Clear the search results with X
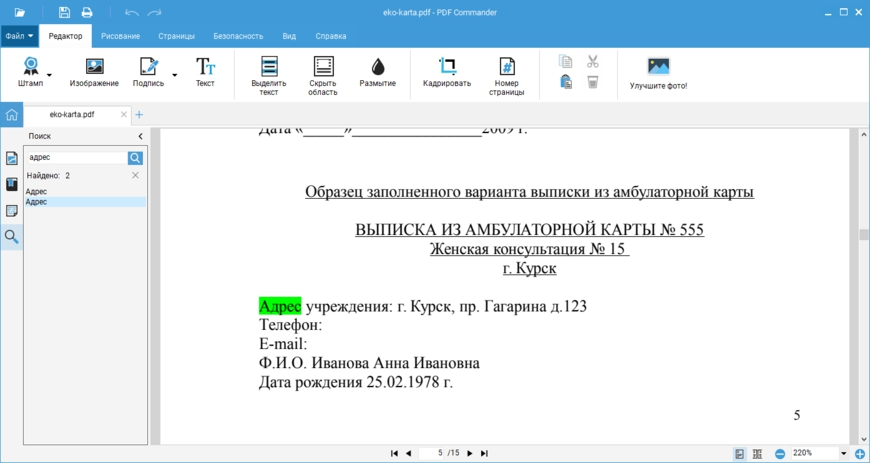This screenshot has height=463, width=870. pyautogui.click(x=135, y=175)
